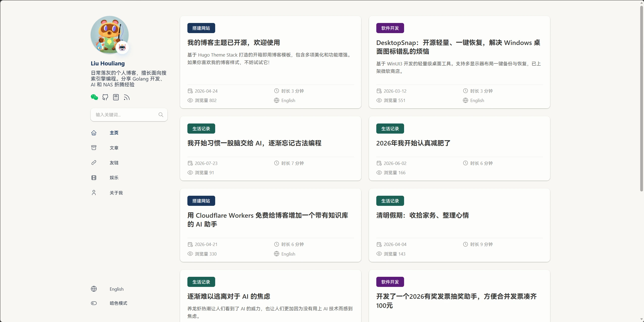
Task: Click the film icon beside 娱乐
Action: pyautogui.click(x=94, y=178)
